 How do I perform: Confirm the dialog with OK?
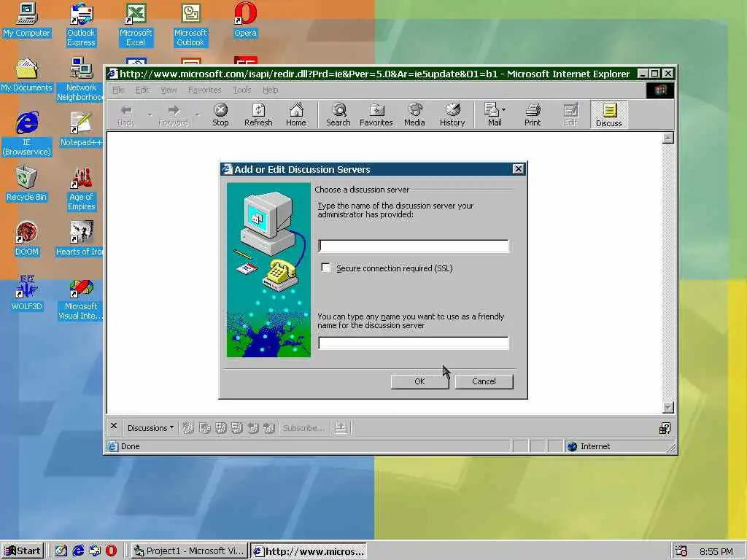pyautogui.click(x=419, y=381)
